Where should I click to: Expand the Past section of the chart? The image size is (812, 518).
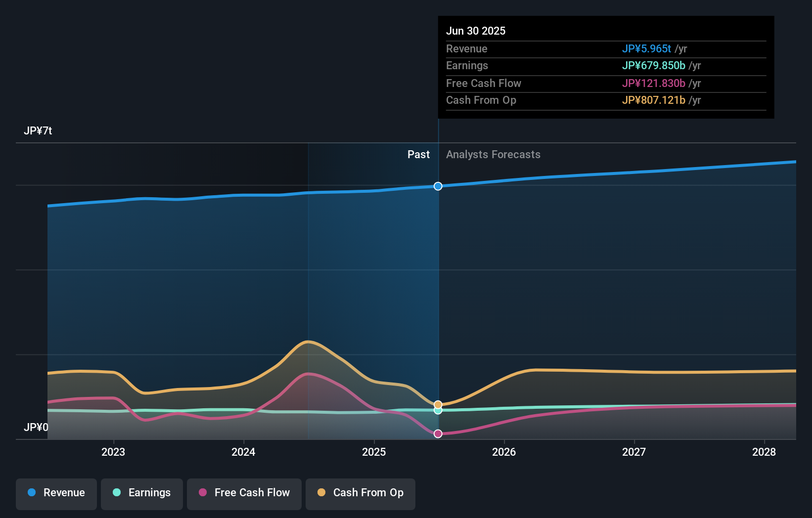(419, 154)
